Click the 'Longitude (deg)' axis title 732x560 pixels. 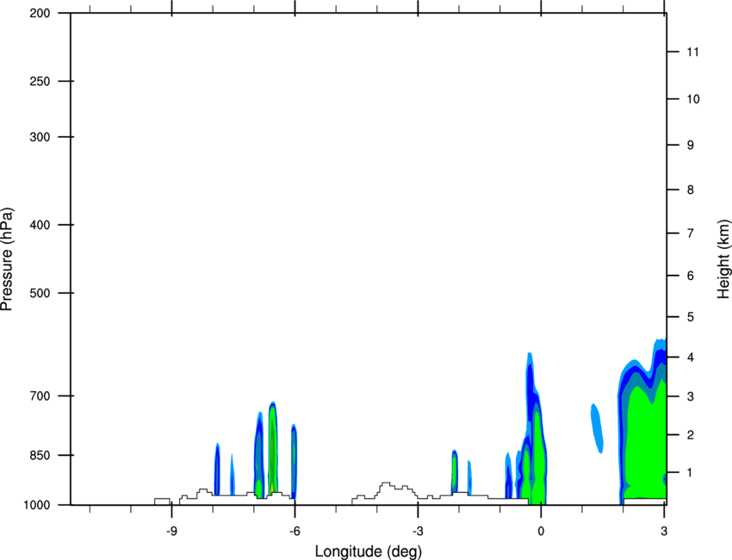point(369,551)
